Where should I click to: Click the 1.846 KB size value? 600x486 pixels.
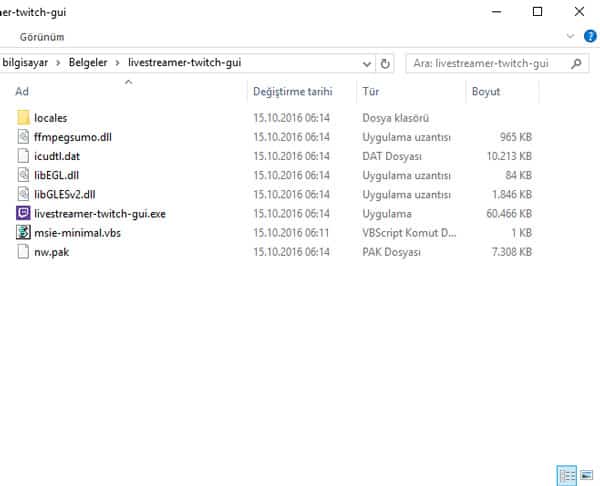tap(512, 194)
